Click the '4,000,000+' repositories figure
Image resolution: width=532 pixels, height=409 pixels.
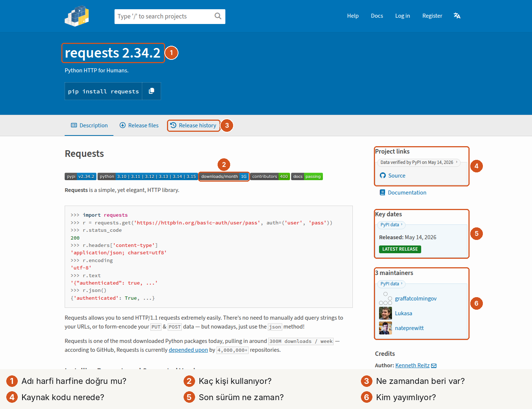(x=232, y=350)
